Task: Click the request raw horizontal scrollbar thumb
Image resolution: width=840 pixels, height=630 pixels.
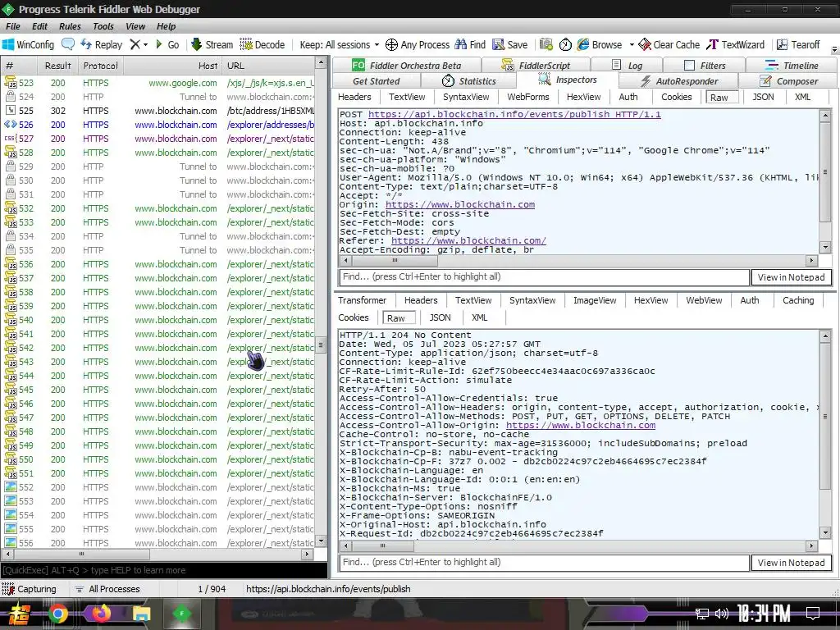Action: pyautogui.click(x=395, y=260)
